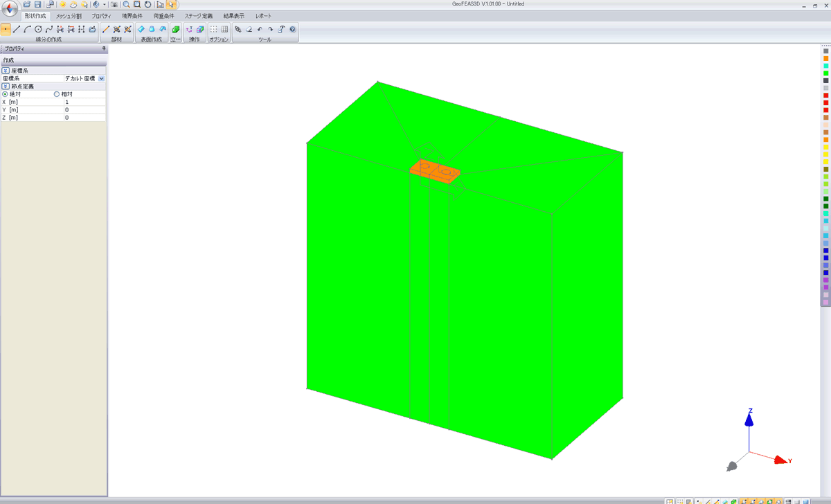Viewport: 831px width, 504px height.
Task: Open the 荷重条件 tab
Action: (163, 15)
